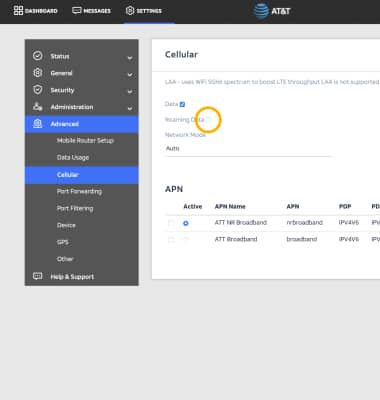Expand the Status section chevron
This screenshot has height=400, width=380.
point(130,58)
